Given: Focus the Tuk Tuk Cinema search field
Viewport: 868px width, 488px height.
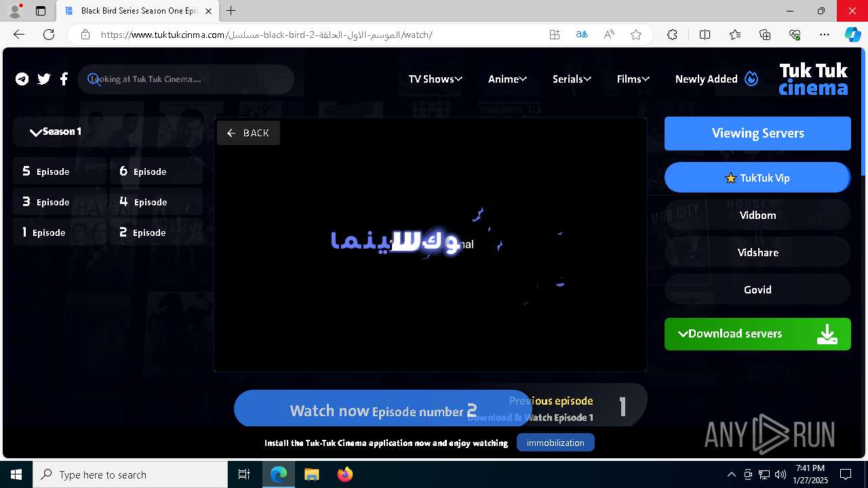Looking at the screenshot, I should pos(186,79).
